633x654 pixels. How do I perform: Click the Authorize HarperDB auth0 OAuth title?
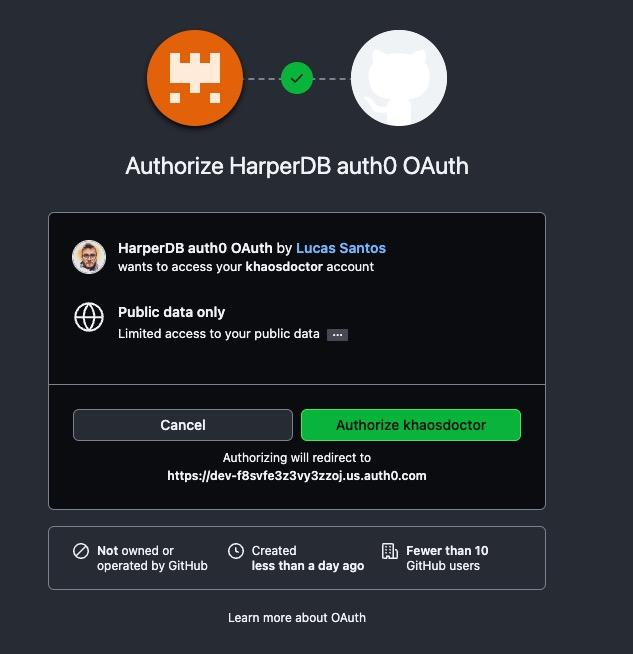coord(296,166)
